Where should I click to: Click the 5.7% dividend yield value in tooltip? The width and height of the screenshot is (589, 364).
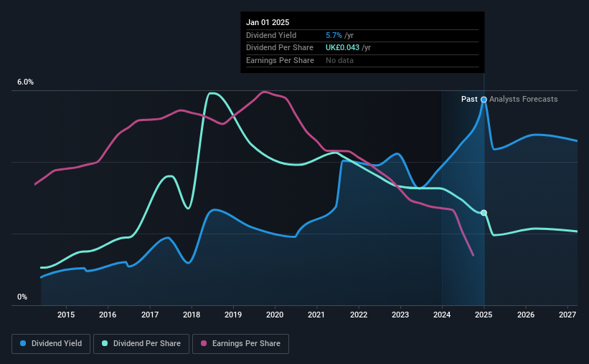click(x=334, y=35)
